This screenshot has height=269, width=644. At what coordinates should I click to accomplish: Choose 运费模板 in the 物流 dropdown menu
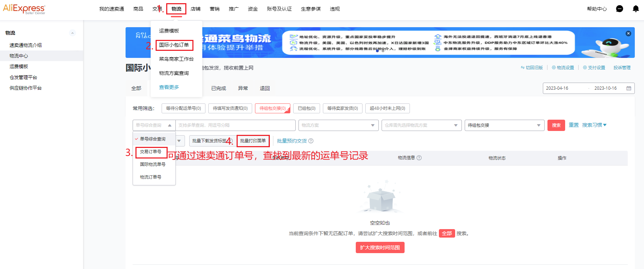(x=169, y=31)
